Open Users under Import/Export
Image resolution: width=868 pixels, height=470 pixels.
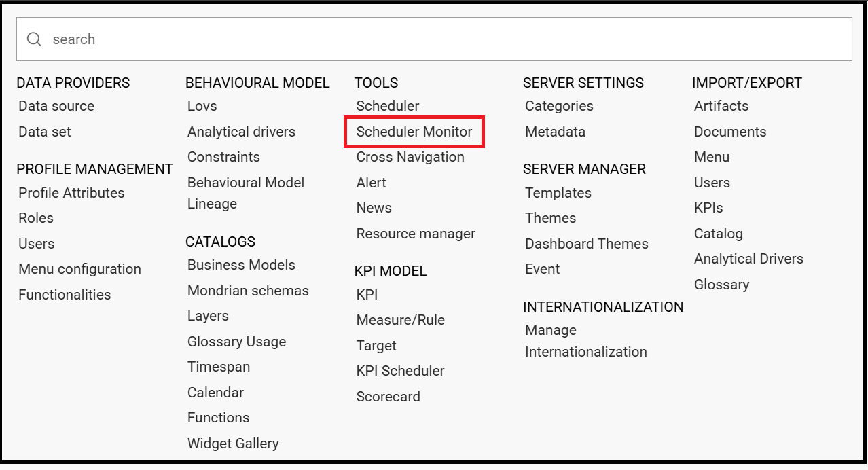(712, 183)
